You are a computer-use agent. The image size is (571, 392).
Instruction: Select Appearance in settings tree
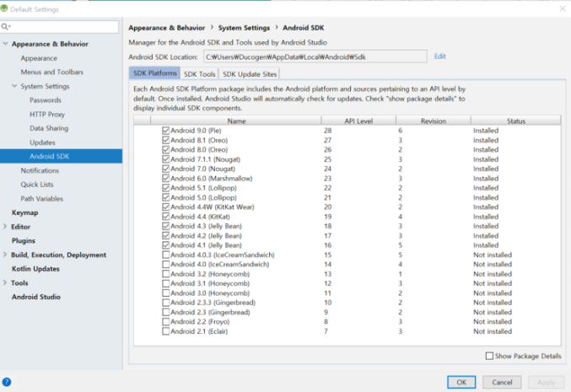pos(39,58)
